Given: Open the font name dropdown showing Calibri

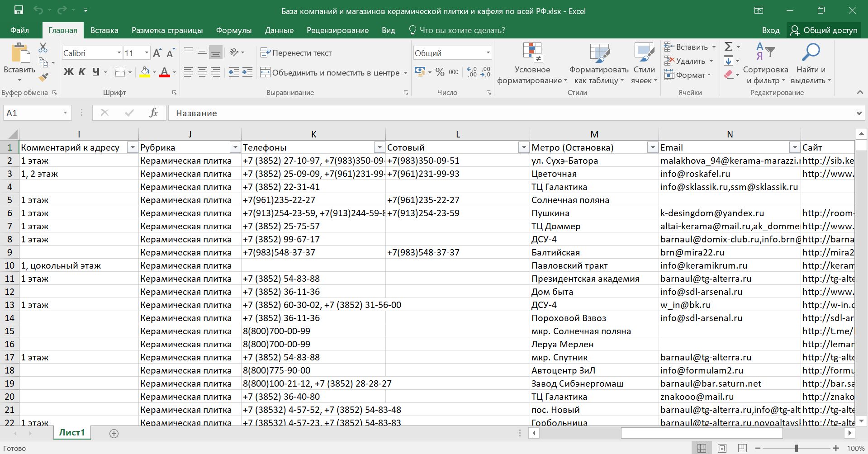Looking at the screenshot, I should coord(119,53).
